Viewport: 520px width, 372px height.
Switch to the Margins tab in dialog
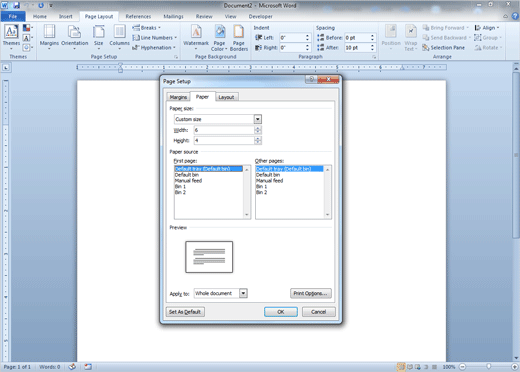178,97
